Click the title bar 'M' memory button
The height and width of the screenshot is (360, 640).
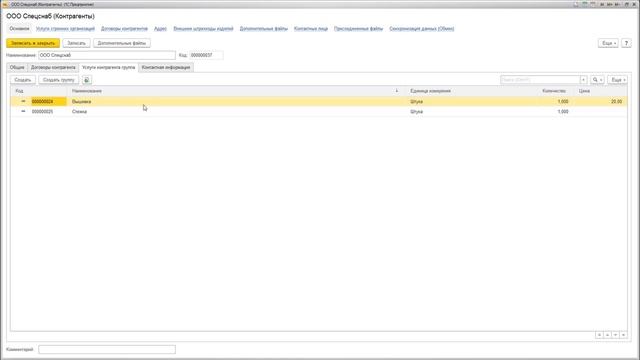[x=602, y=4]
